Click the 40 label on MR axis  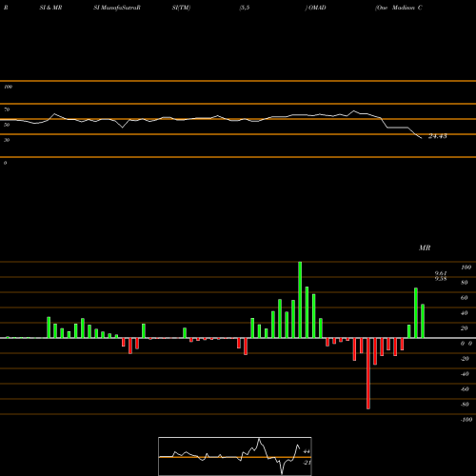[465, 313]
